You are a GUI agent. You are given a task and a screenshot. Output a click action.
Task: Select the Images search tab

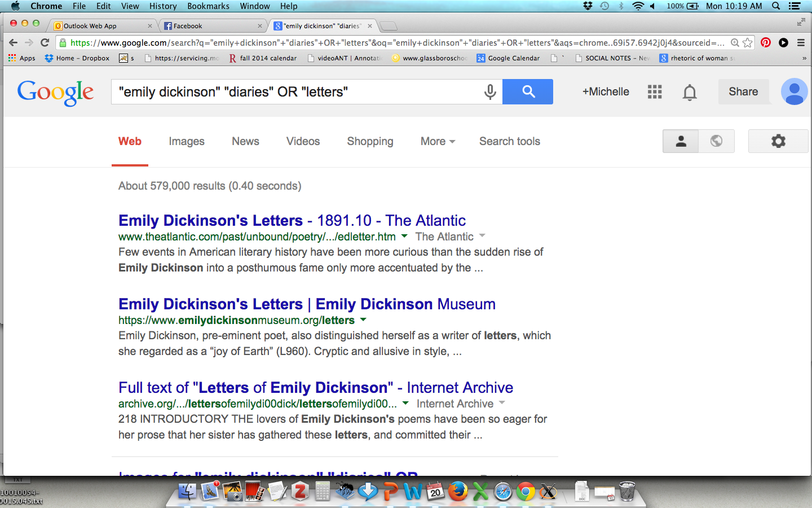(187, 141)
